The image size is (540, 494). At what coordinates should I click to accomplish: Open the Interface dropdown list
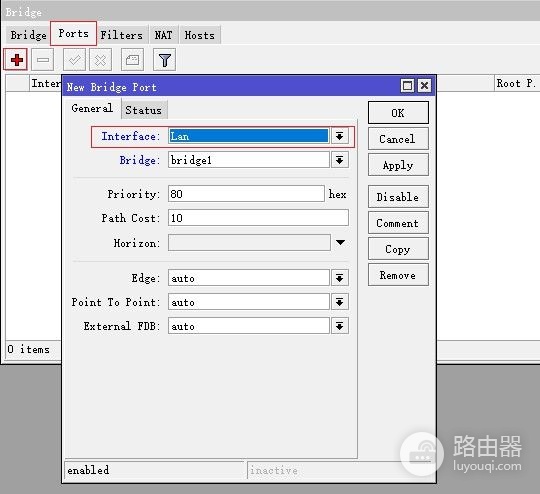340,136
